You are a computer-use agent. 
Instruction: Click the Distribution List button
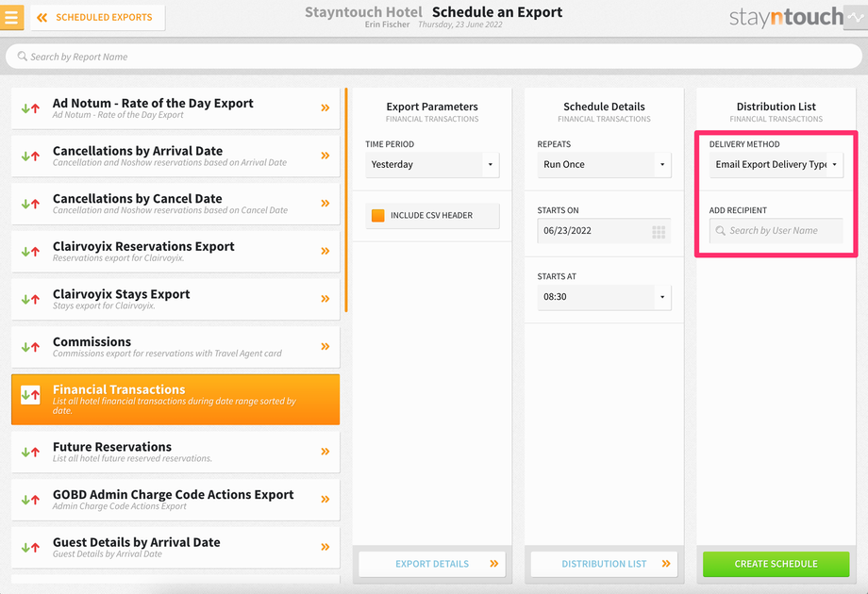(604, 564)
